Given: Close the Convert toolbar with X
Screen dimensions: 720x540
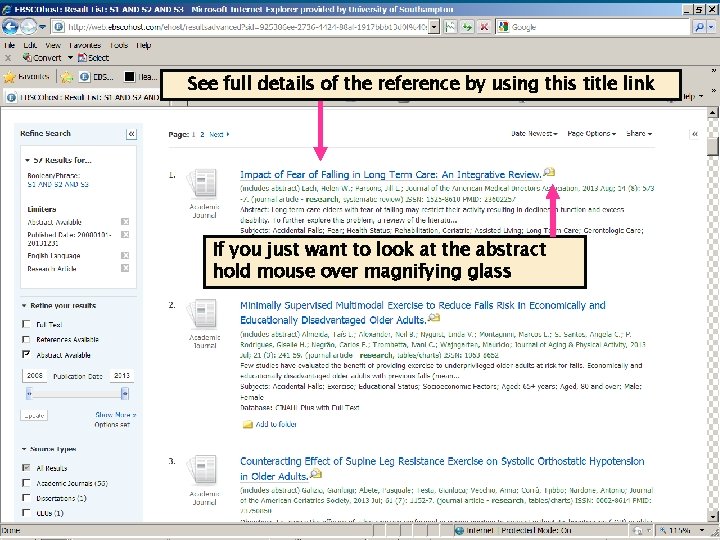Looking at the screenshot, I should 8,58.
